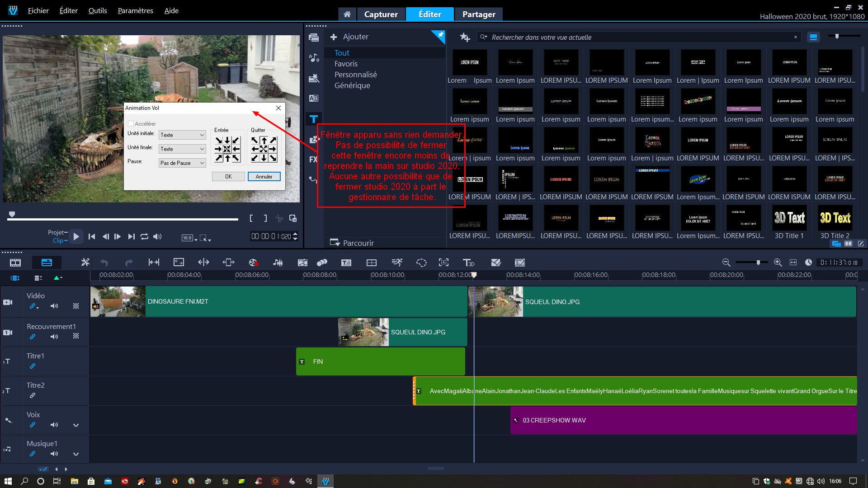
Task: Open the sound mixer toolbar icon
Action: click(x=278, y=263)
